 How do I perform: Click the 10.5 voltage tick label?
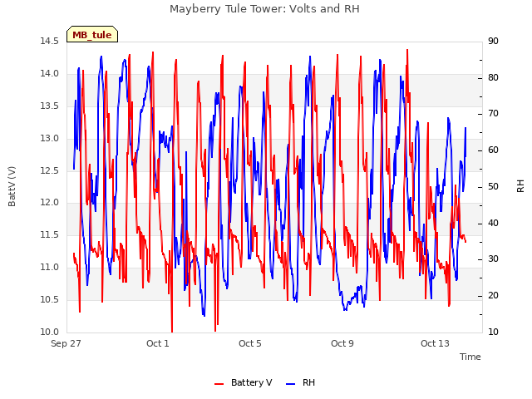50,299
